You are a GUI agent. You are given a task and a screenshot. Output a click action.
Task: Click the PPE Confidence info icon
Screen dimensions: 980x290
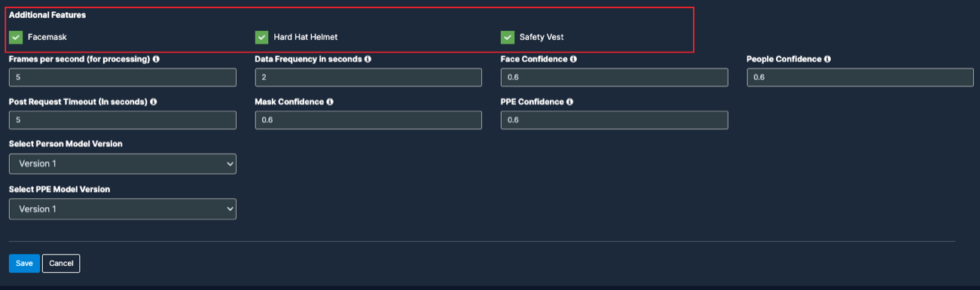[569, 101]
